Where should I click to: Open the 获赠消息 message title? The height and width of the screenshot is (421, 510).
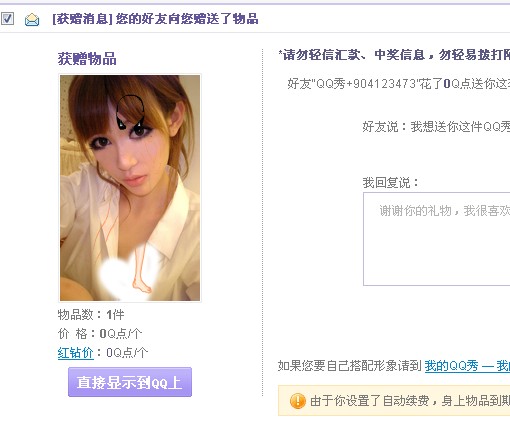(155, 19)
